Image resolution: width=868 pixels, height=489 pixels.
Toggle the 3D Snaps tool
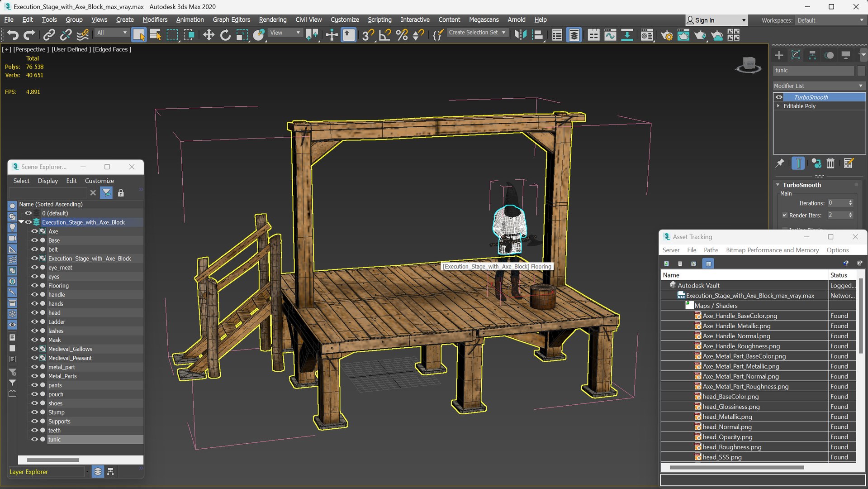click(368, 35)
